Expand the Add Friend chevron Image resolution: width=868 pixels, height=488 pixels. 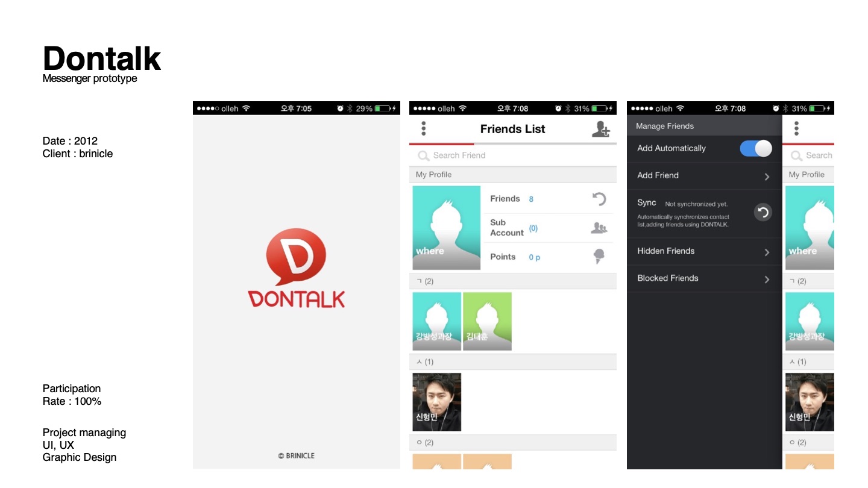(767, 176)
